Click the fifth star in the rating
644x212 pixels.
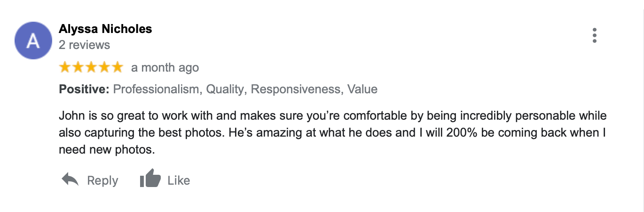click(117, 68)
